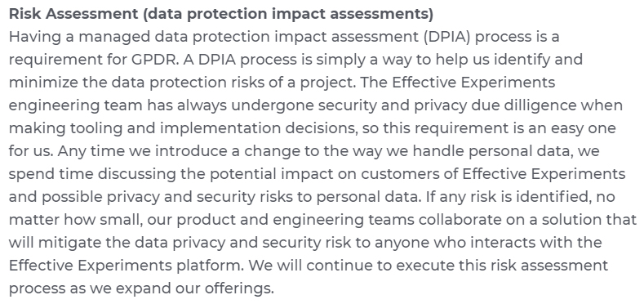Click the word 'GPDR.' in second line

tap(155, 59)
